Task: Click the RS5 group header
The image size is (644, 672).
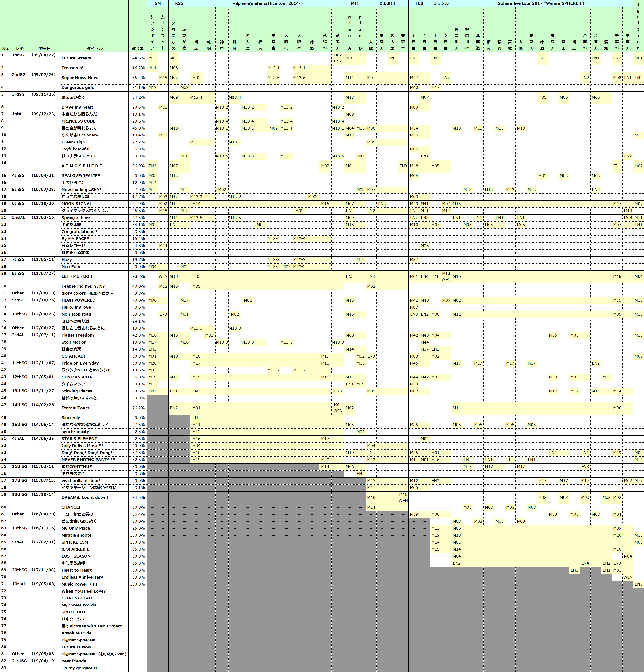Action: [x=179, y=3]
